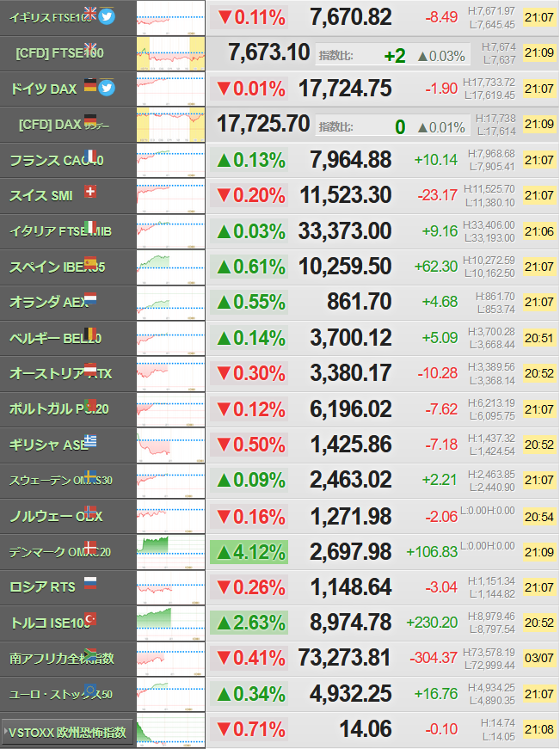Open the [CFD] FTSE100 link
560x749 pixels.
pos(59,53)
